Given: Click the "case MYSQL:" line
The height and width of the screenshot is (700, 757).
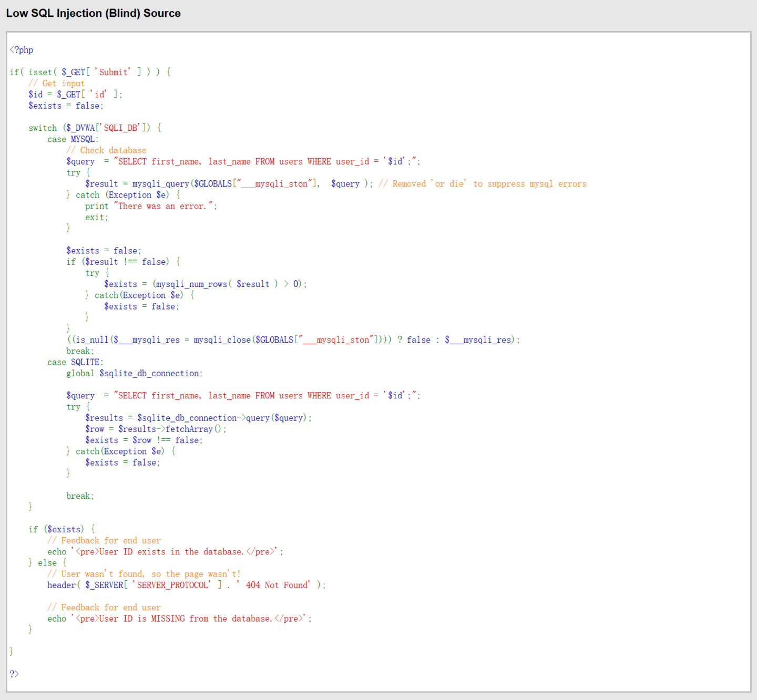Looking at the screenshot, I should point(73,139).
